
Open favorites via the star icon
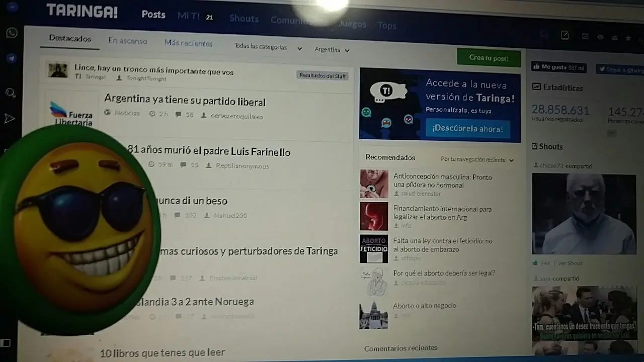click(x=628, y=38)
